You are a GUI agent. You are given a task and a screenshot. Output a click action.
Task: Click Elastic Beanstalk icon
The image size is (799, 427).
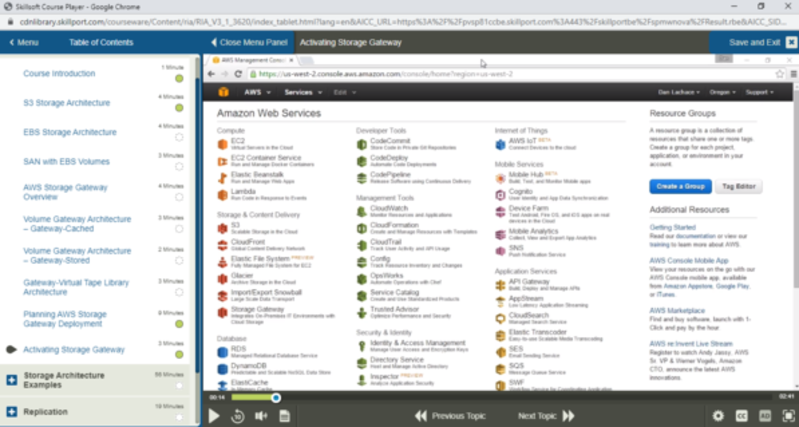pos(223,178)
